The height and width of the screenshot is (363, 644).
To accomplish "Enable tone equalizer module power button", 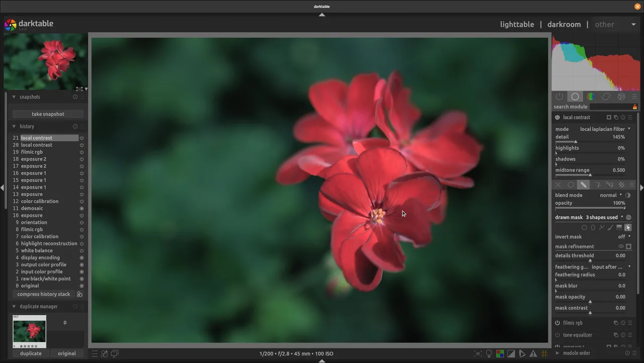I will click(x=557, y=335).
